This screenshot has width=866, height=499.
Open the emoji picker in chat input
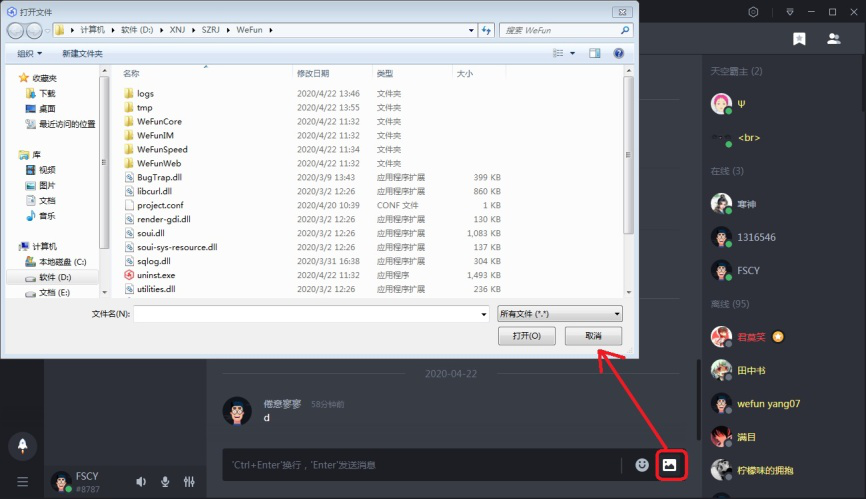point(641,465)
